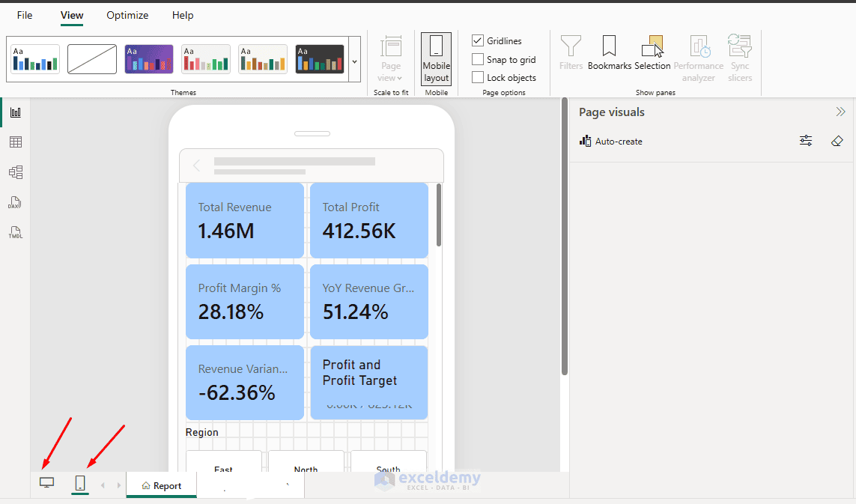
Task: Click the East region slicer button
Action: (x=223, y=462)
